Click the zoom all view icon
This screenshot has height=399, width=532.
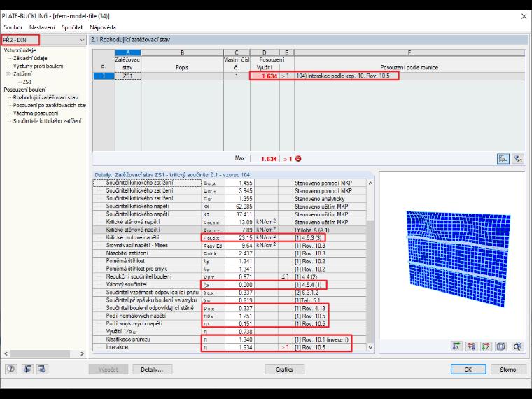[x=518, y=346]
